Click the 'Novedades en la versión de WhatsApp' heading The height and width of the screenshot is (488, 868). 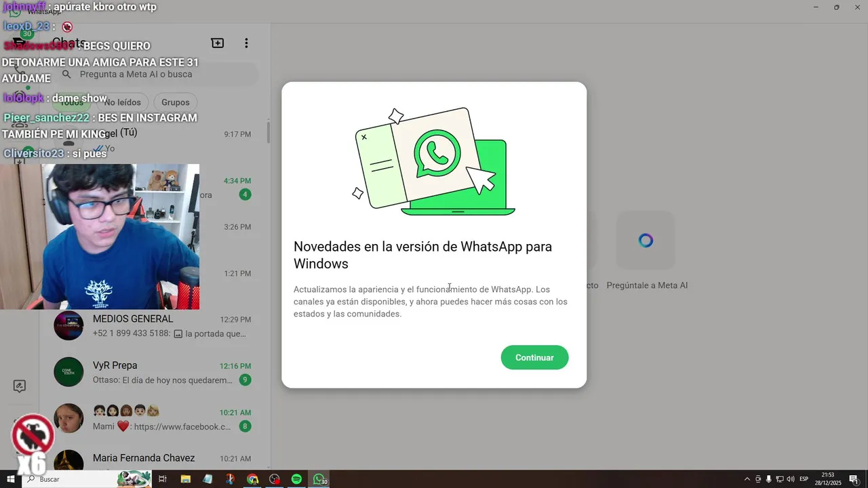coord(422,255)
